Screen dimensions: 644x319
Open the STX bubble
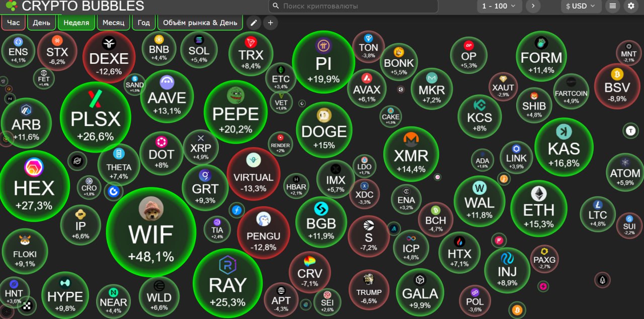click(57, 51)
